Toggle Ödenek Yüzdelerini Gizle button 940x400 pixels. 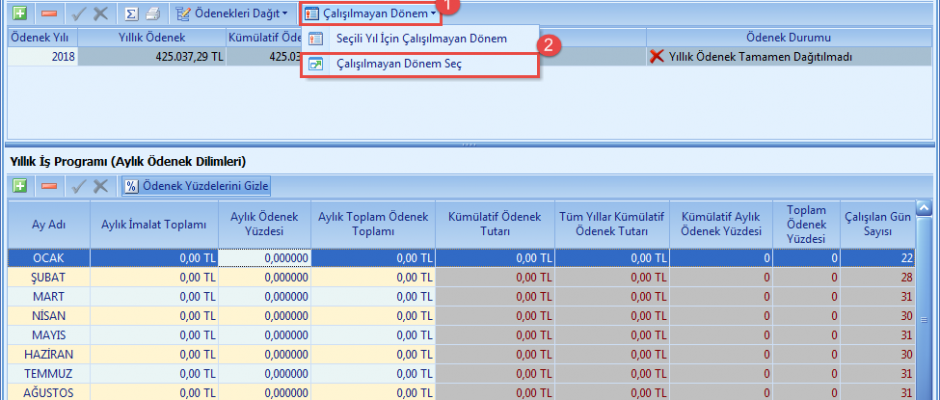(196, 186)
